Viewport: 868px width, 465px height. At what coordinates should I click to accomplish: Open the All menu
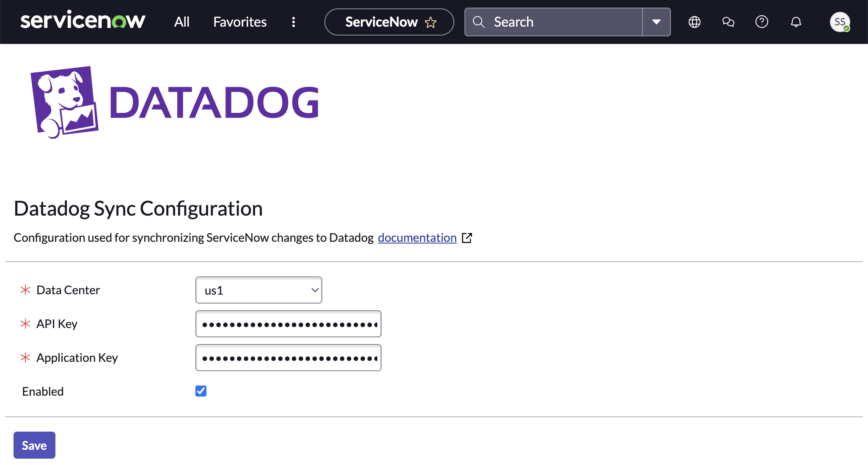pyautogui.click(x=181, y=22)
